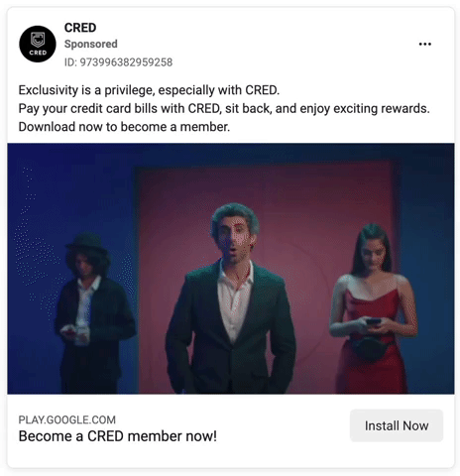Viewport: 460px width, 476px height.
Task: Click the person wearing the black hat
Action: (x=92, y=310)
